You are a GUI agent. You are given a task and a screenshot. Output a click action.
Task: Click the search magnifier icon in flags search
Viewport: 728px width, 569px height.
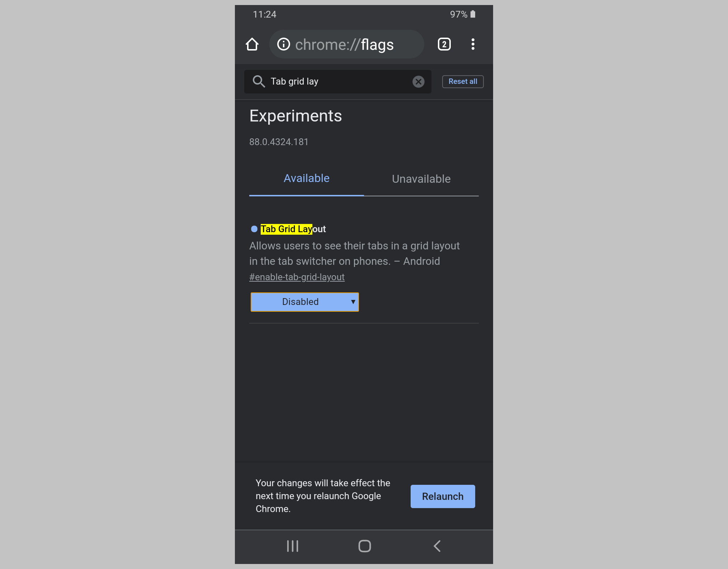click(x=259, y=81)
